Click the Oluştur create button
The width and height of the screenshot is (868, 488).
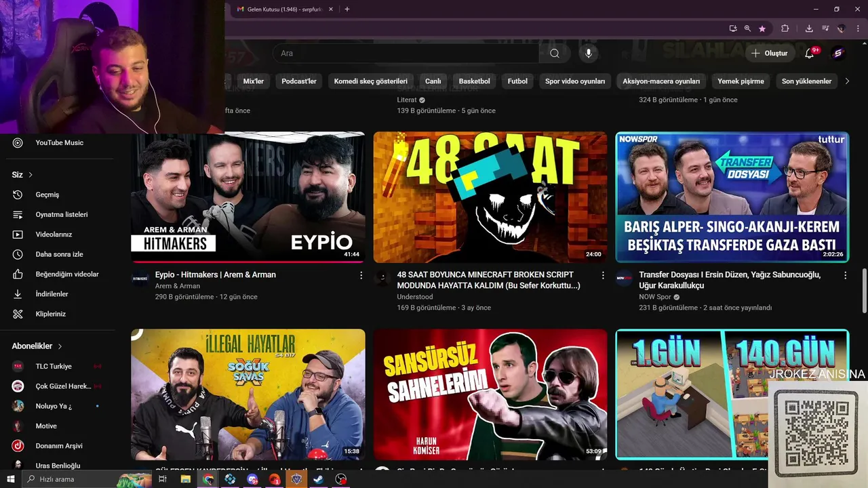tap(770, 54)
